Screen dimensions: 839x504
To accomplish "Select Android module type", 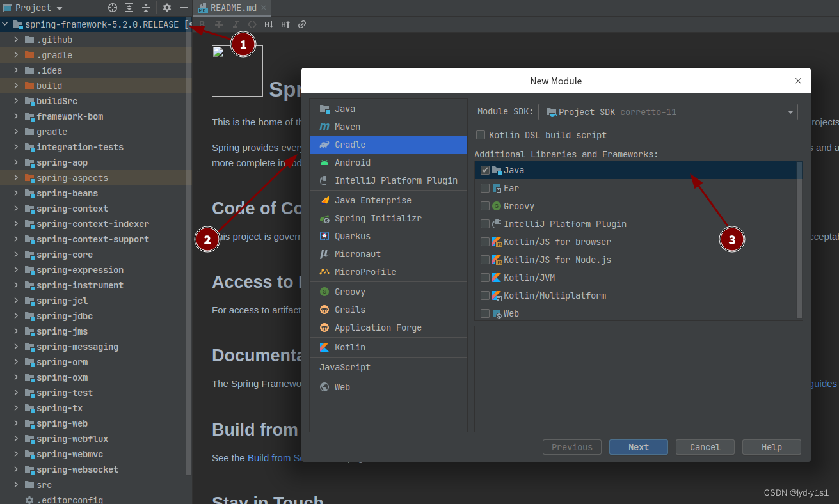I will (x=388, y=162).
